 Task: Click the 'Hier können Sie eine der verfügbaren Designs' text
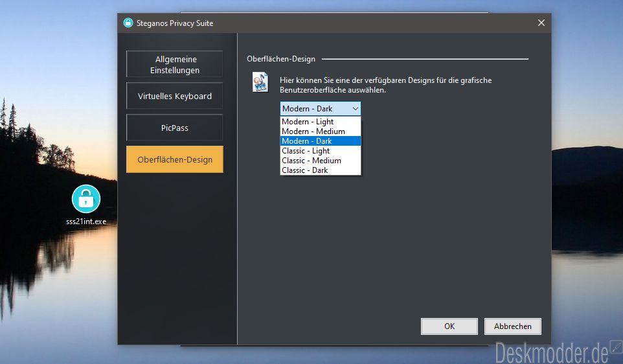coord(385,85)
